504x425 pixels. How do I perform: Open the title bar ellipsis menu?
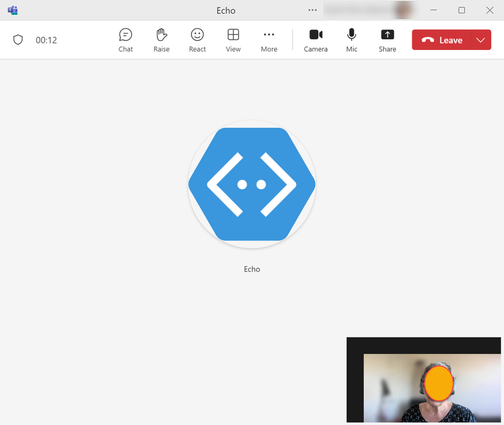point(312,10)
